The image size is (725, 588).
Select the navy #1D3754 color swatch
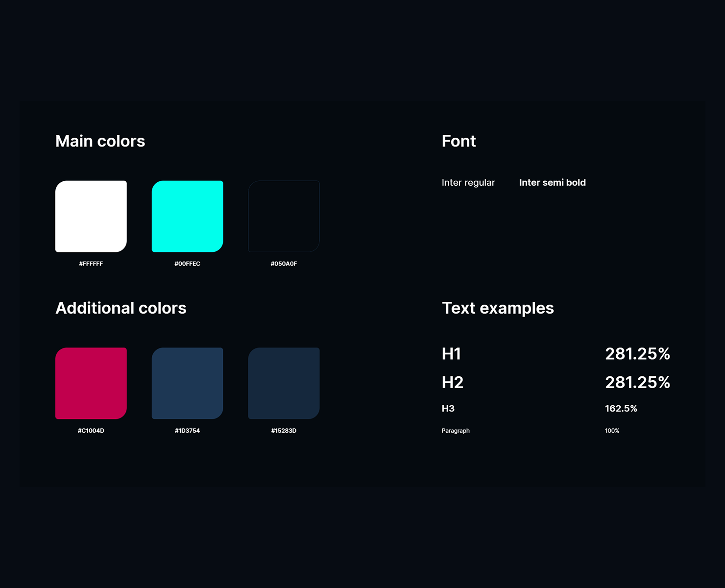[188, 383]
